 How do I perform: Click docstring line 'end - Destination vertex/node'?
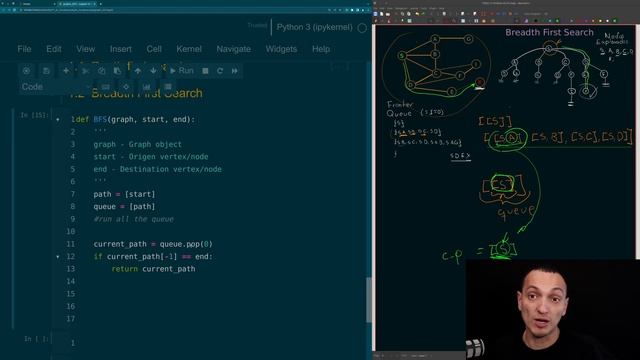[x=158, y=169]
